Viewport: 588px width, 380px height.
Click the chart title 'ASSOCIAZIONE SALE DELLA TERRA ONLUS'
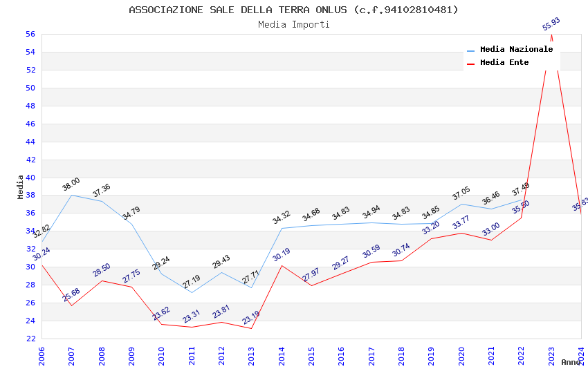238,10
